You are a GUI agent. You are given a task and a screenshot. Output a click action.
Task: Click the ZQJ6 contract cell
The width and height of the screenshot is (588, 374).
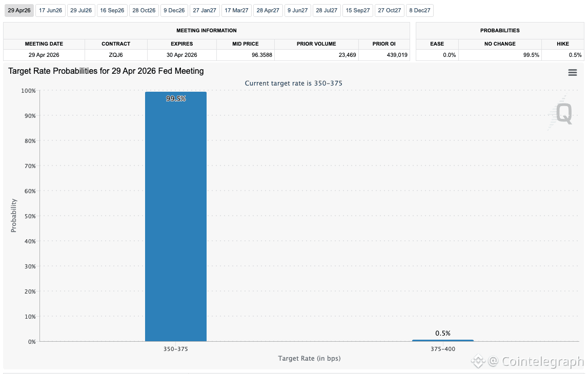(116, 55)
